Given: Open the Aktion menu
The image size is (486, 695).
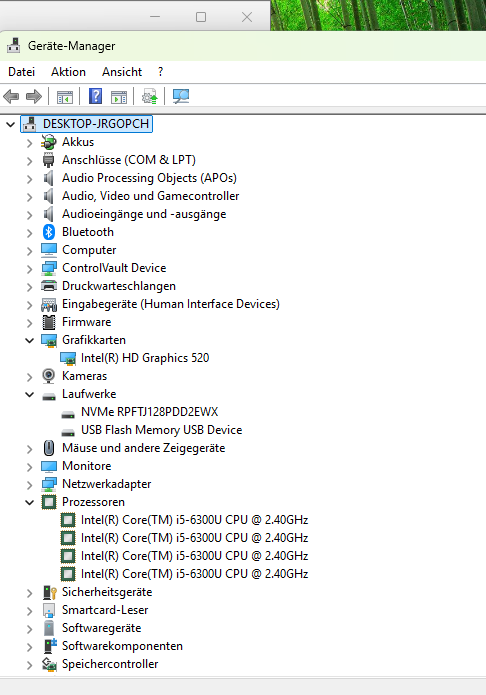Looking at the screenshot, I should 68,72.
